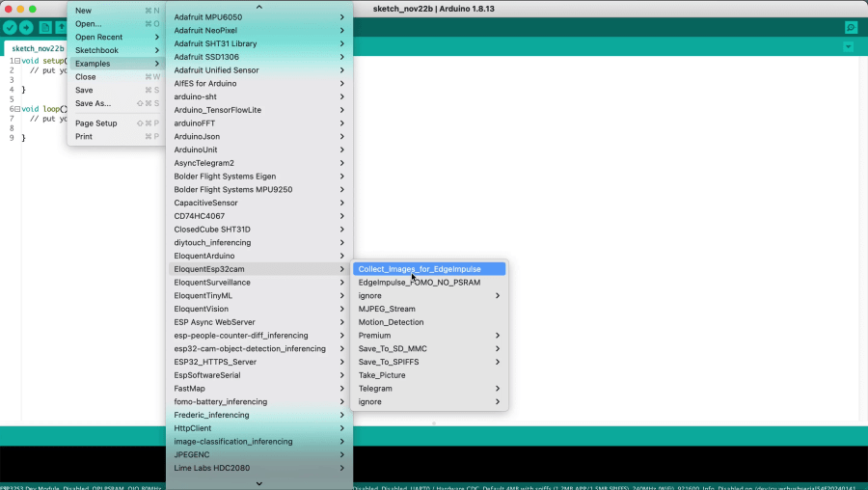
Task: Select the Examples menu entry
Action: click(117, 64)
